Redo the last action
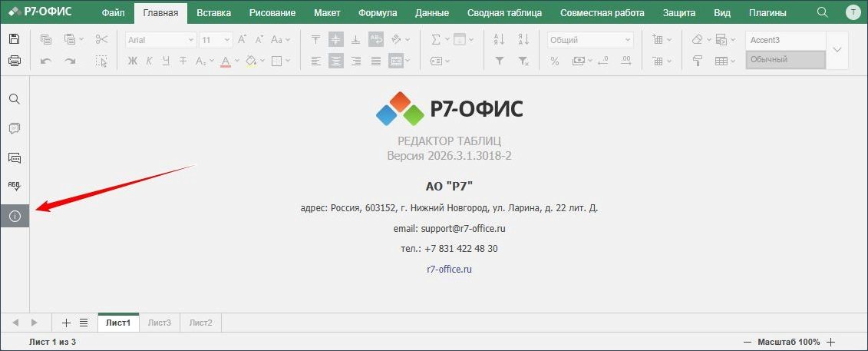The image size is (868, 351). (70, 61)
